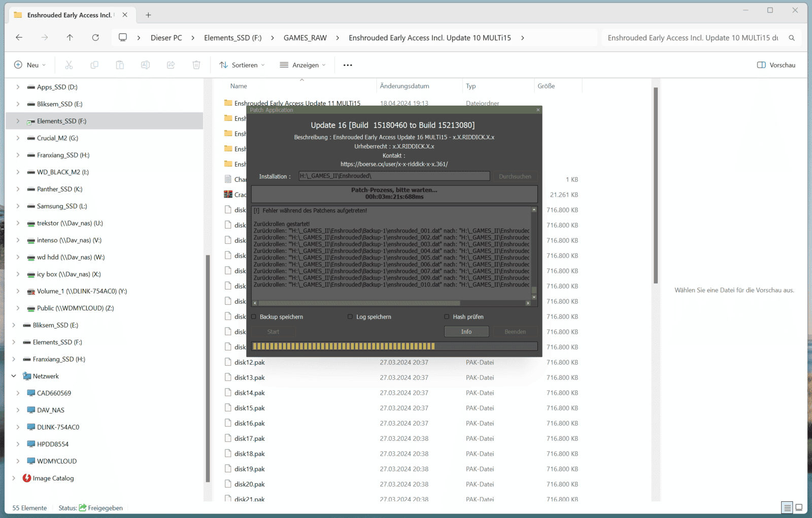Open the Anzeigen dropdown

(x=302, y=65)
